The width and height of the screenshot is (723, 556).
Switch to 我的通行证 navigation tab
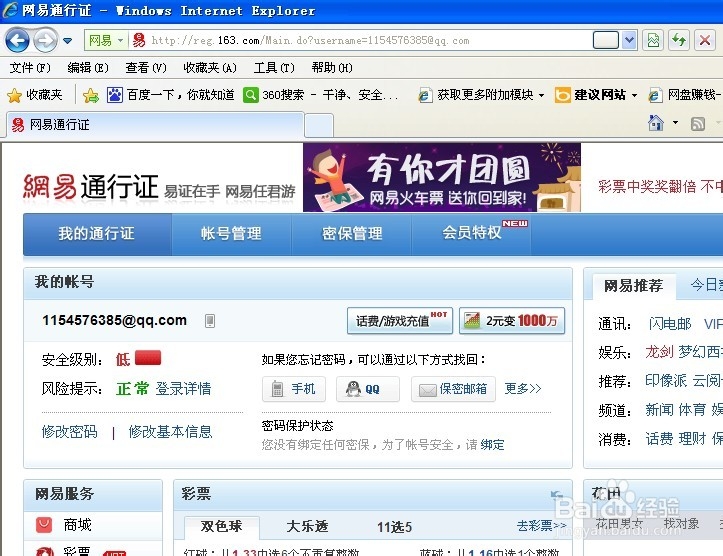coord(97,234)
